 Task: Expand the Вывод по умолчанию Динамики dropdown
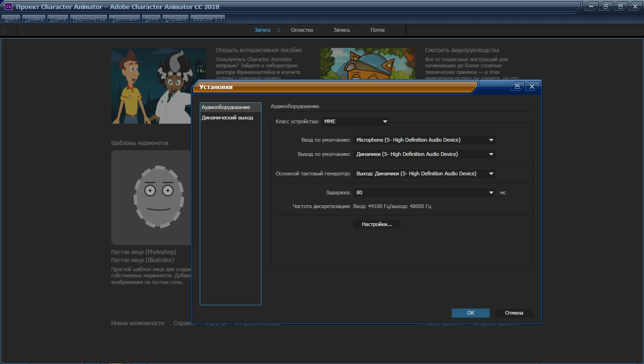pos(425,154)
